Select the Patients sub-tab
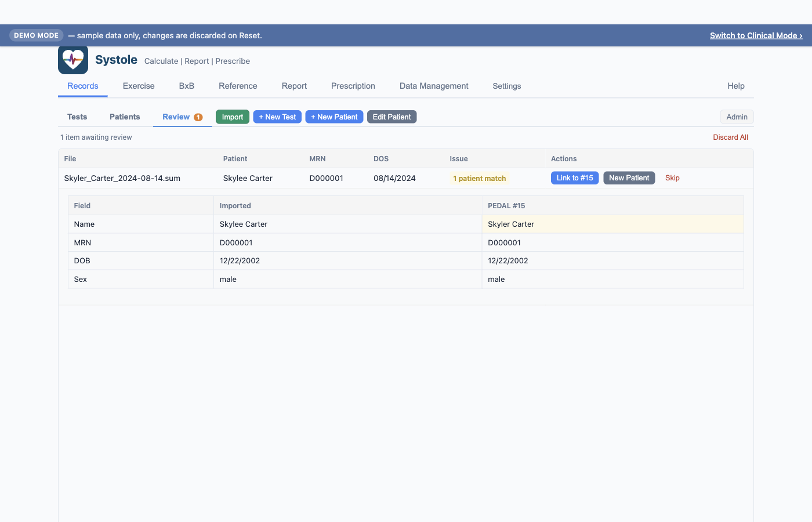This screenshot has height=522, width=812. coord(125,117)
